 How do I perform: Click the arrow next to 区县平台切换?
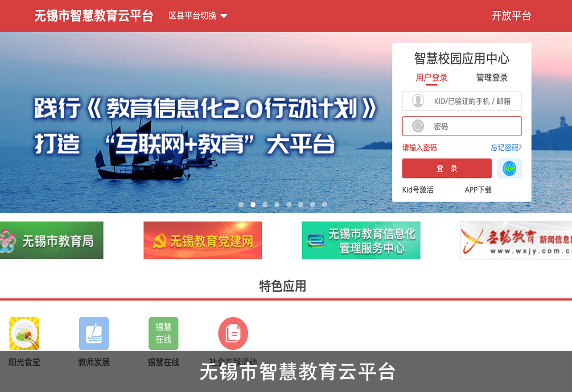click(x=224, y=17)
